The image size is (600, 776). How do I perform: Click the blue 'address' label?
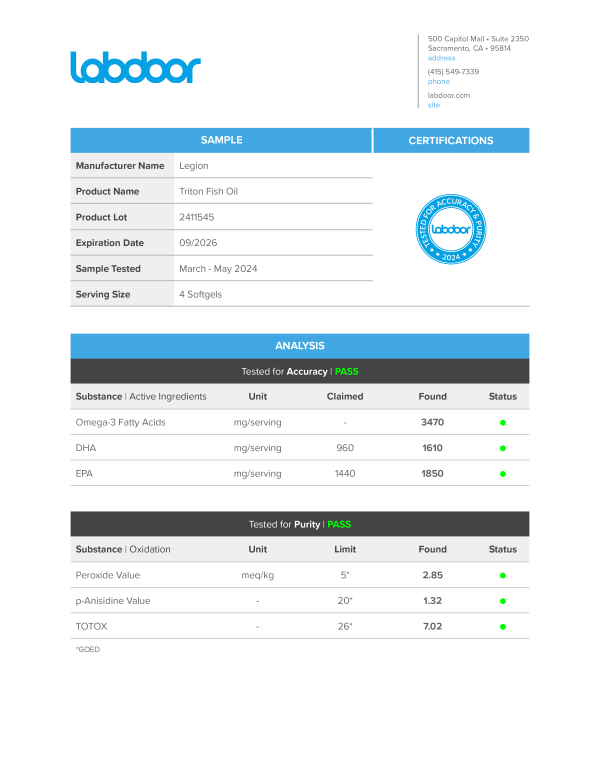pyautogui.click(x=441, y=58)
